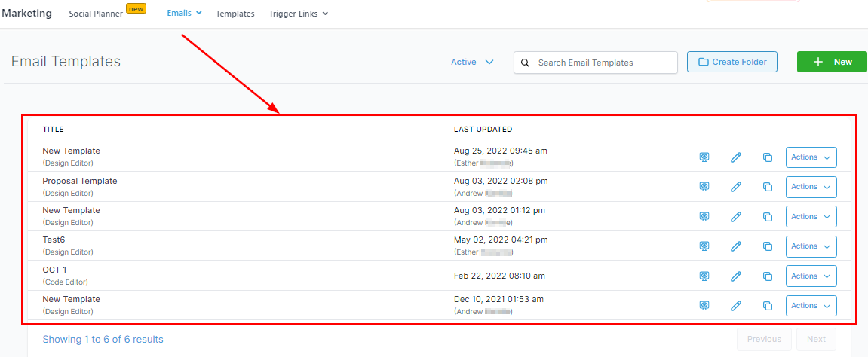Screen dimensions: 868x357
Task: Click the green New button
Action: [x=832, y=63]
